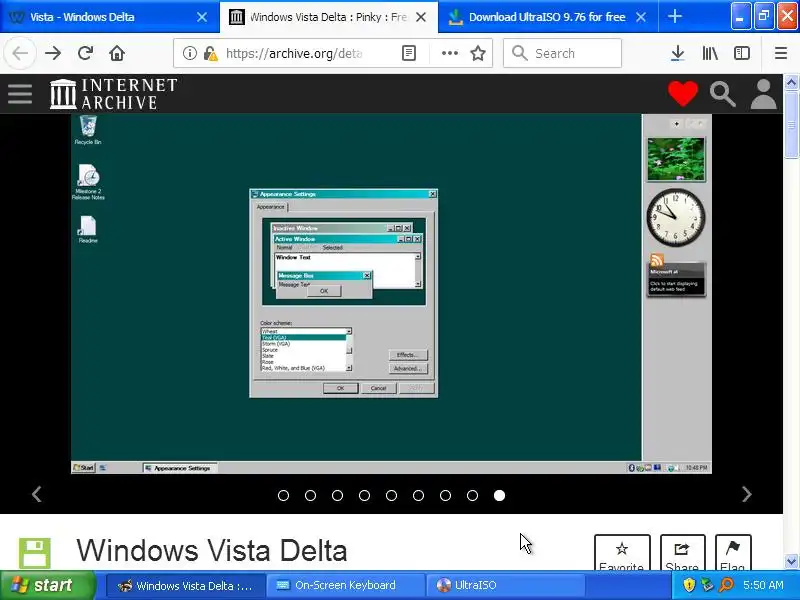Open Internet Archive hamburger menu
The image size is (800, 600).
coord(20,94)
